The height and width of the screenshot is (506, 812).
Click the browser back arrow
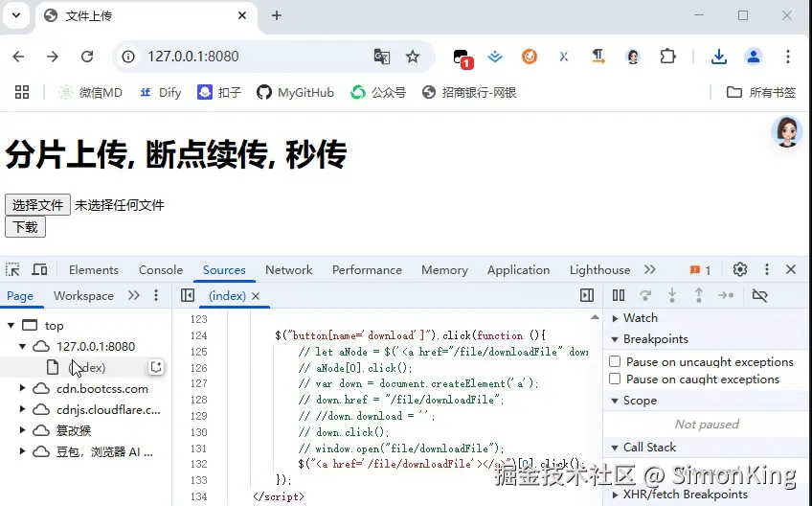[18, 57]
